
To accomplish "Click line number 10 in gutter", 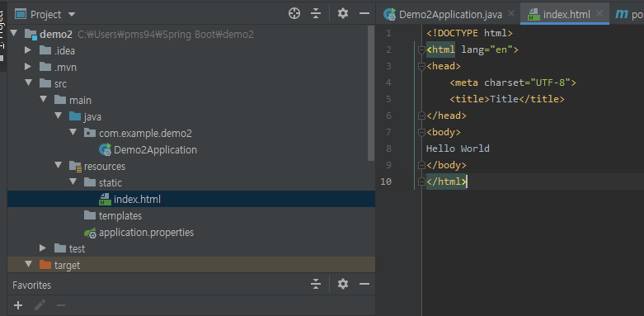I will tap(386, 182).
